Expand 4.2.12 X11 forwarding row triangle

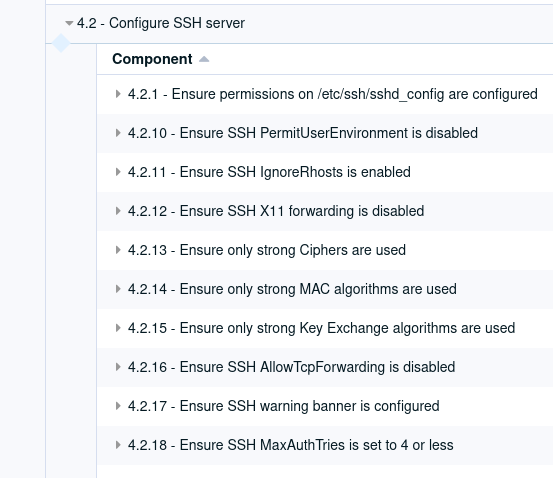pos(118,211)
